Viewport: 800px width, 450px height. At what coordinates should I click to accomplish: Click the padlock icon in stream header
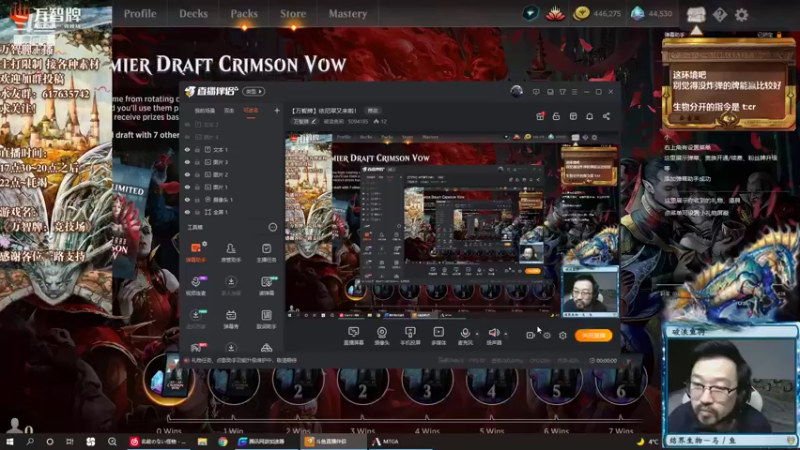coord(556,116)
